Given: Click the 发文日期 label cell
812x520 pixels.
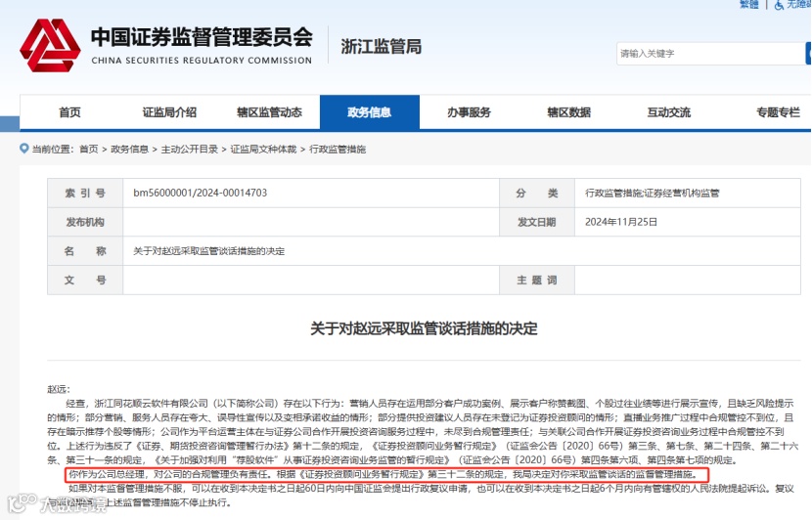Looking at the screenshot, I should (x=537, y=222).
